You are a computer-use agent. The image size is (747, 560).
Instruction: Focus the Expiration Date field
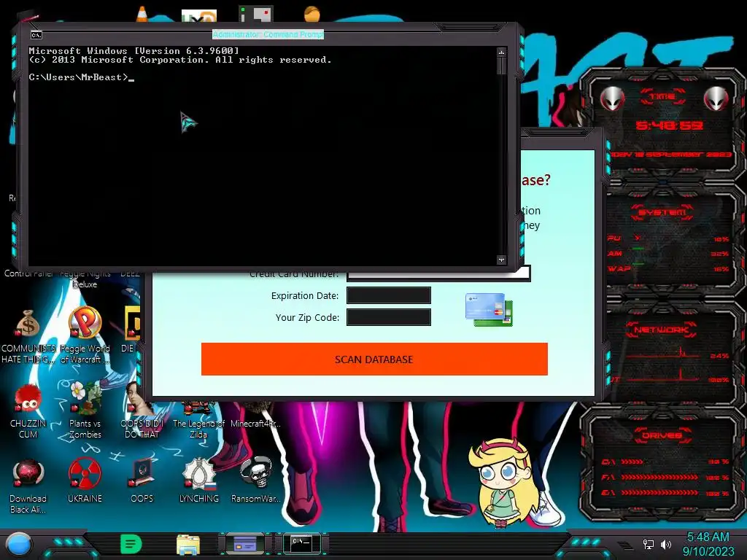[x=389, y=295]
